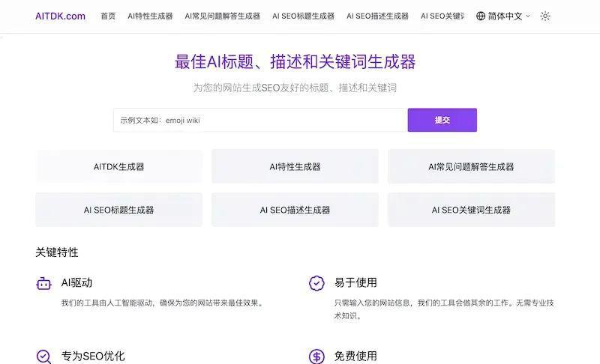Click the globe language icon
Viewport: 600px width, 364px height.
pyautogui.click(x=481, y=16)
